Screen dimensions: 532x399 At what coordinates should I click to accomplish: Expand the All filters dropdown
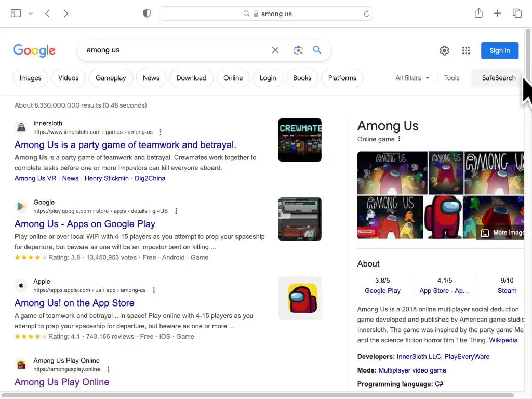412,78
